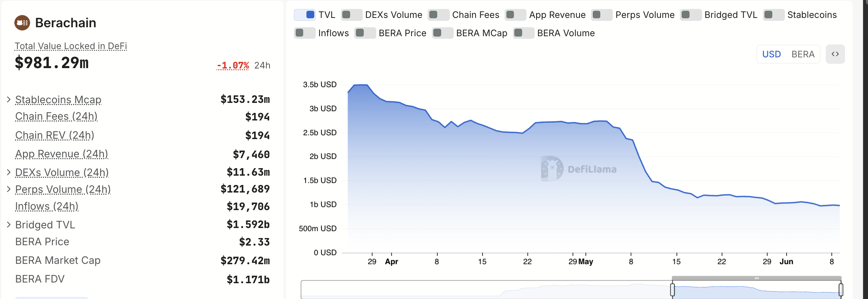Switch on the Bridged TVL toggle
Screen dimensions: 868x299
click(691, 15)
